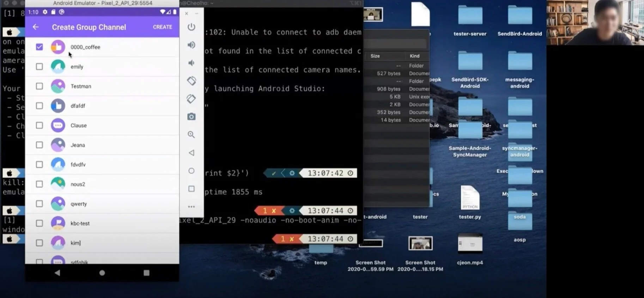Viewport: 644px width, 298px height.
Task: Click the webcam video overlay
Action: pos(595,23)
